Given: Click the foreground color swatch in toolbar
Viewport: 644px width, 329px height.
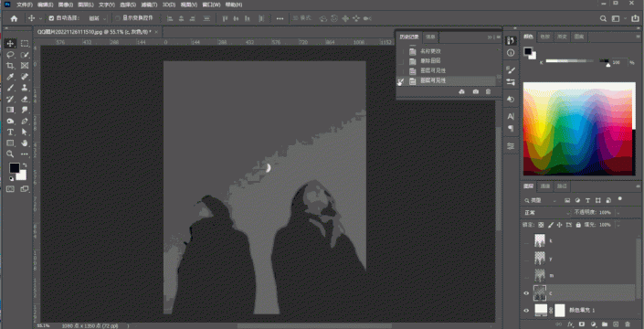Looking at the screenshot, I should 14,167.
